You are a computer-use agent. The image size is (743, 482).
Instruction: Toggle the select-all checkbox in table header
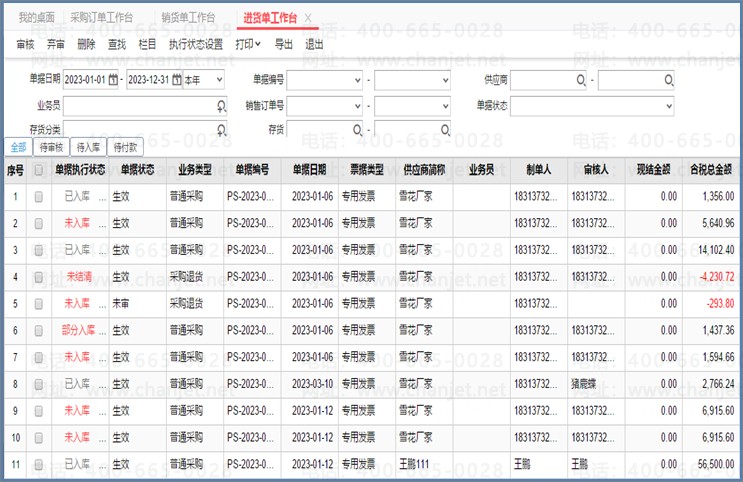point(38,170)
